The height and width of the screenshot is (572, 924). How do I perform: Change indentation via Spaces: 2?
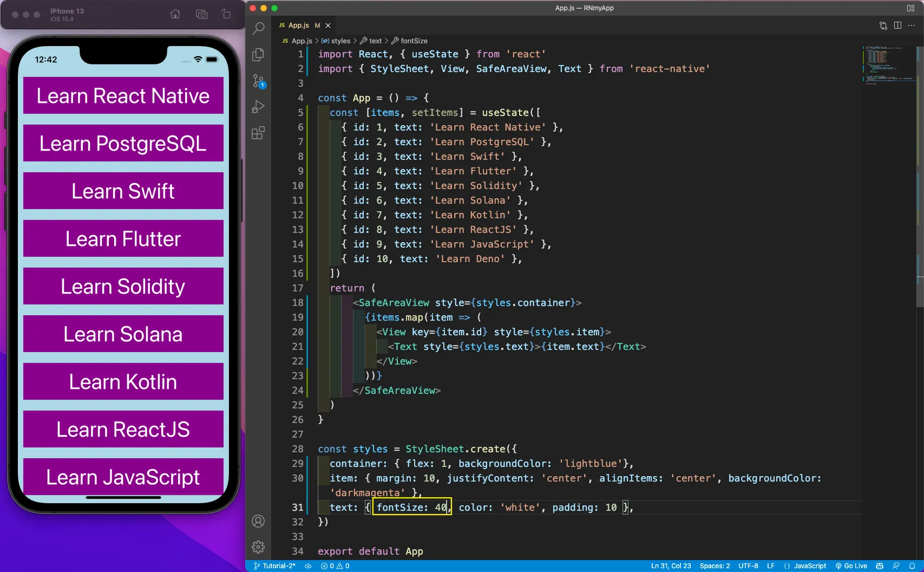(715, 566)
